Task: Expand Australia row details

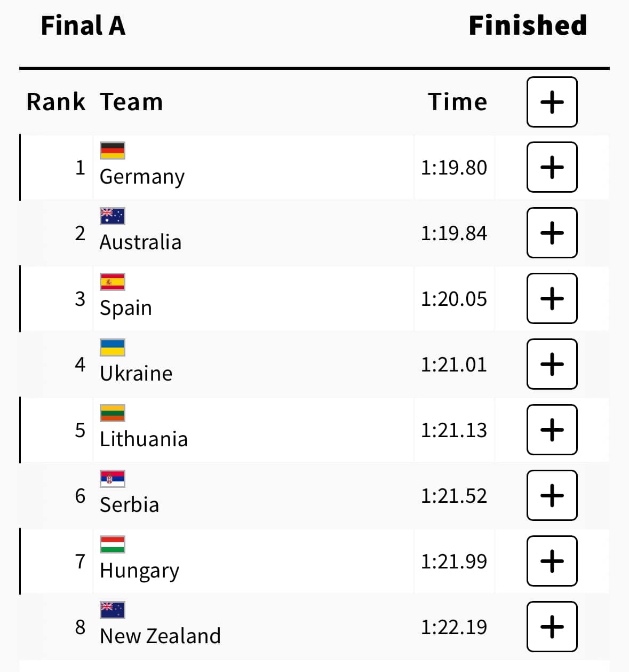Action: point(552,233)
